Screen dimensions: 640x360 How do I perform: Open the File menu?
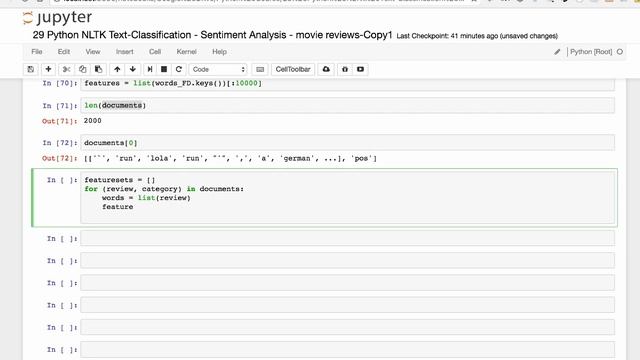pyautogui.click(x=37, y=52)
